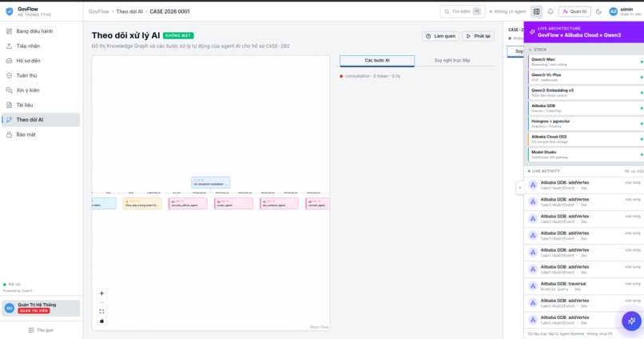Image resolution: width=644 pixels, height=339 pixels.
Task: Click the Bảo mật lock icon
Action: (x=9, y=134)
